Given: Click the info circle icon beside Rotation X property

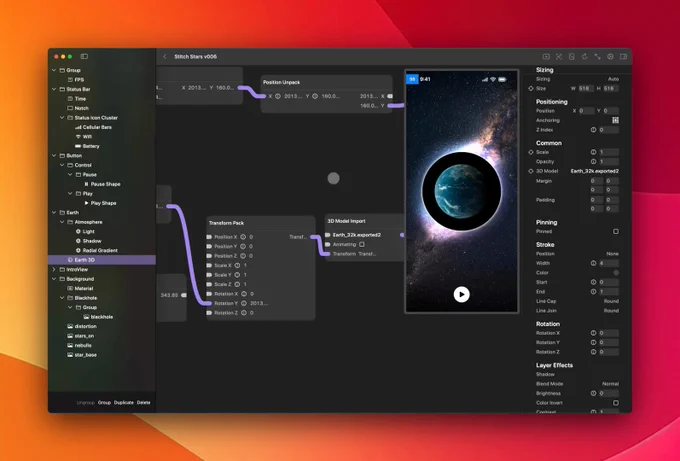Looking at the screenshot, I should point(593,333).
